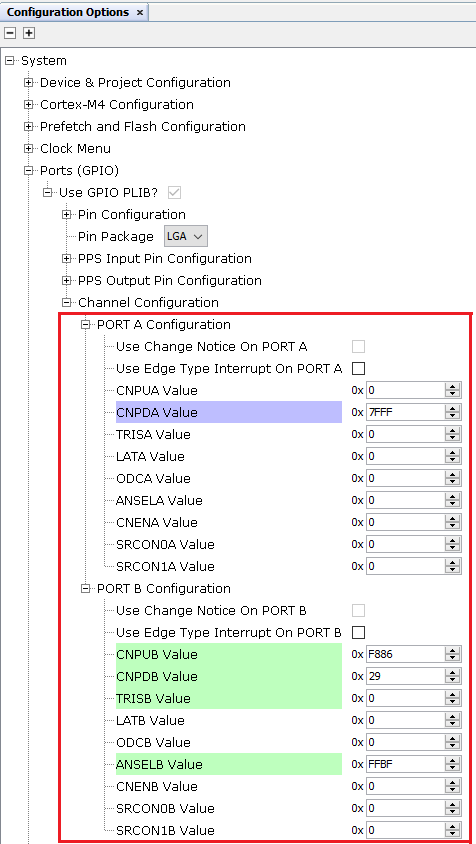Collapse the Channel Configuration node
476x844 pixels.
(x=67, y=303)
